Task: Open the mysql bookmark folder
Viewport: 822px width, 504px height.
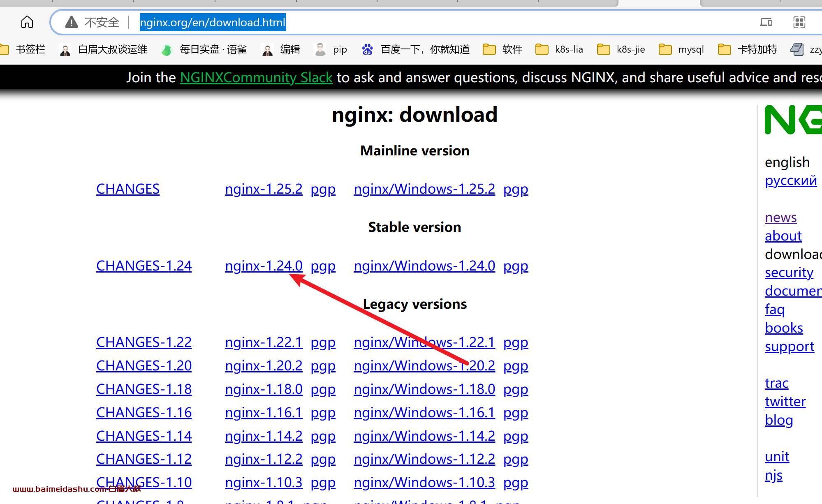Action: pyautogui.click(x=681, y=49)
